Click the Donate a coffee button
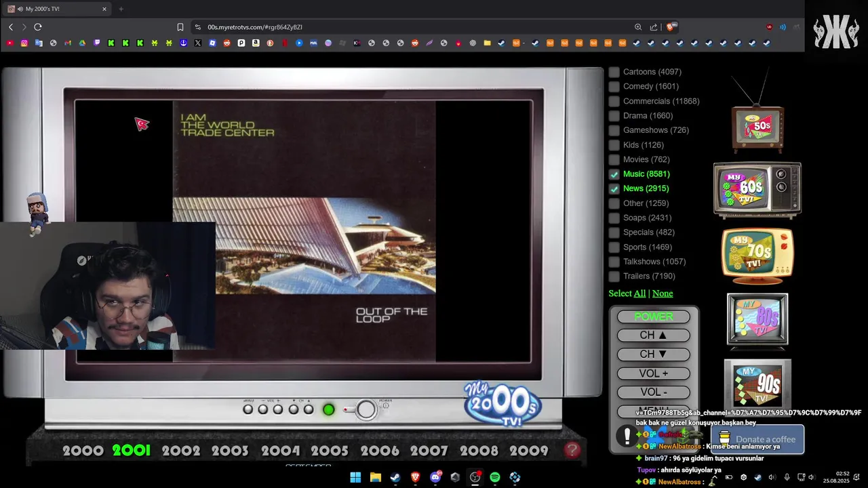868x488 pixels. 757,439
